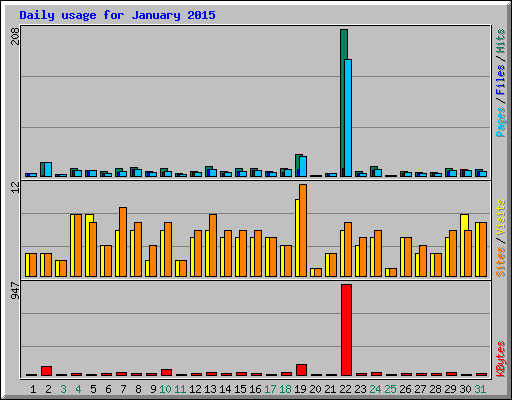Screen dimensions: 512x400
Task: Click day label '14' on the x-axis
Action: pyautogui.click(x=225, y=389)
